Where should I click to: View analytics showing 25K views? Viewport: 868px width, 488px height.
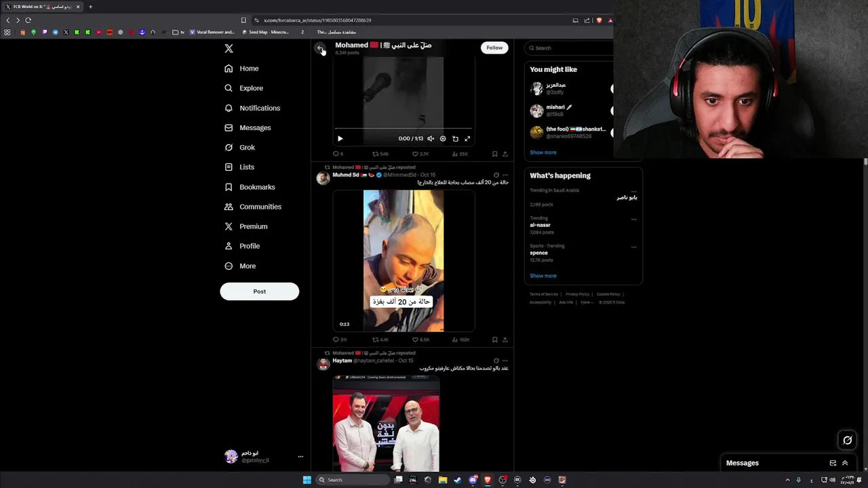[460, 154]
